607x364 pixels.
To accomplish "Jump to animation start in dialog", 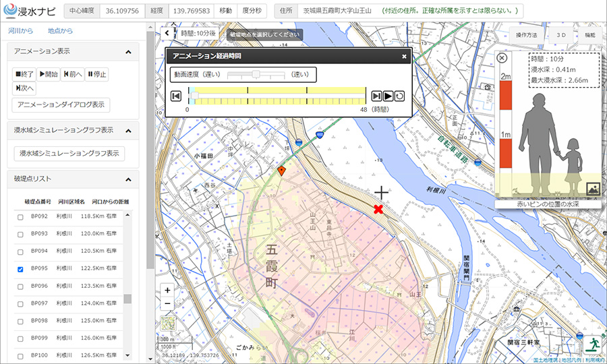I will tap(175, 96).
